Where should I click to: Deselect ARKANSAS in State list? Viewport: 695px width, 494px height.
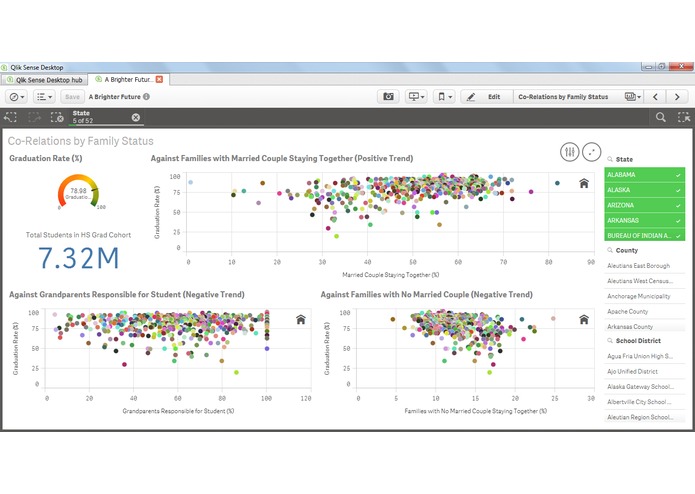644,220
